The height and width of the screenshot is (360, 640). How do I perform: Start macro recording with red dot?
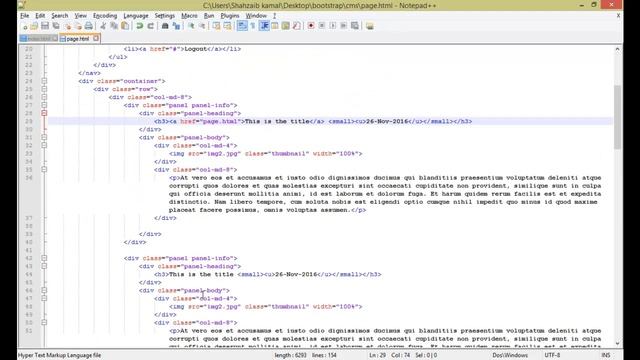tap(311, 26)
